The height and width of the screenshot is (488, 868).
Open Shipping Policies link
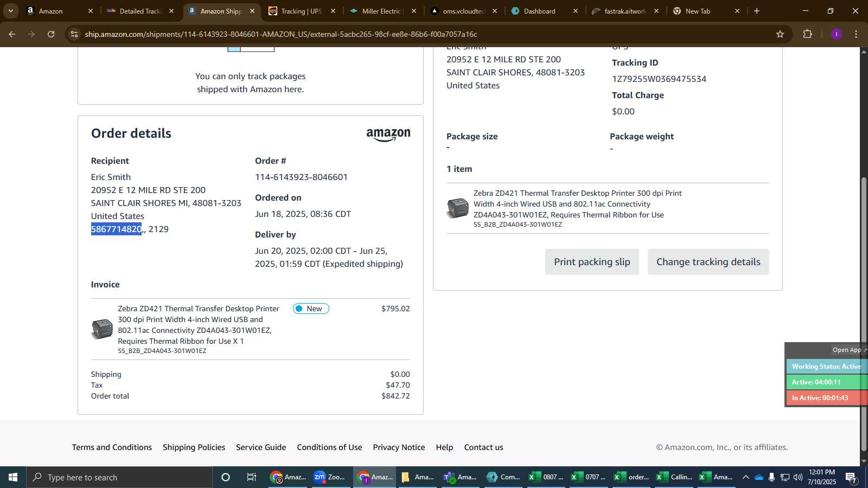[x=194, y=447]
